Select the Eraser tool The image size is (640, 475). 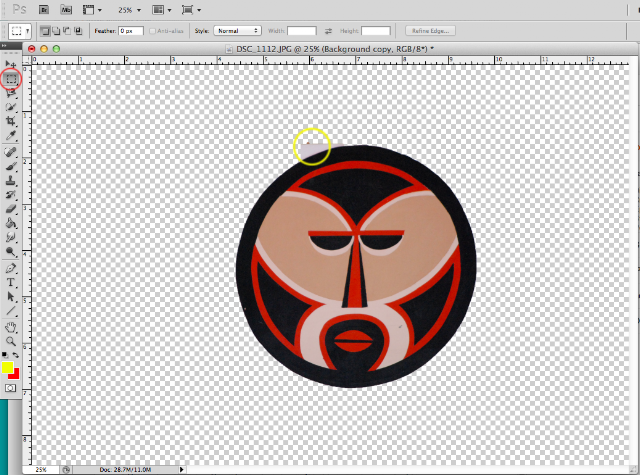coord(11,209)
